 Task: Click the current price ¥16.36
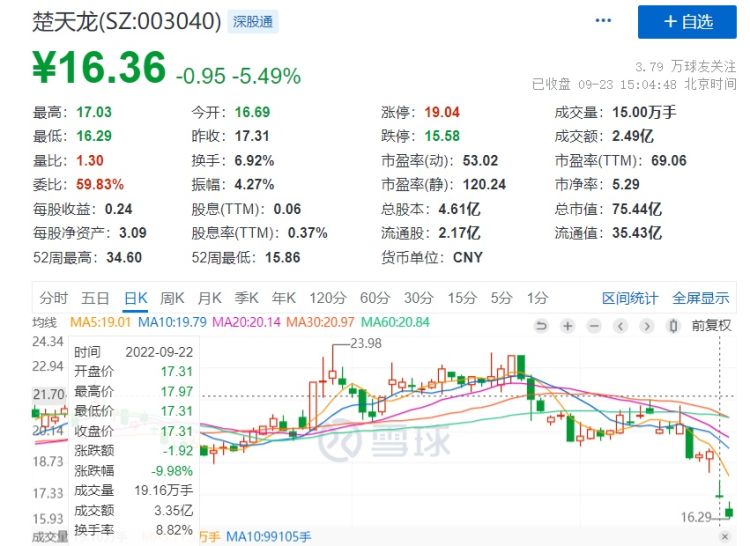(x=99, y=67)
